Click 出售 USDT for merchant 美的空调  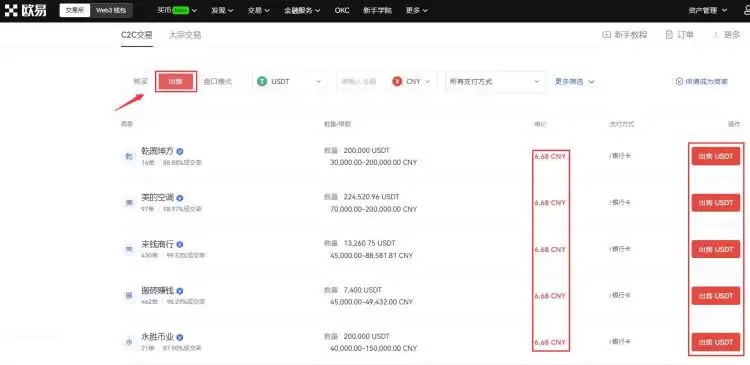pyautogui.click(x=716, y=203)
